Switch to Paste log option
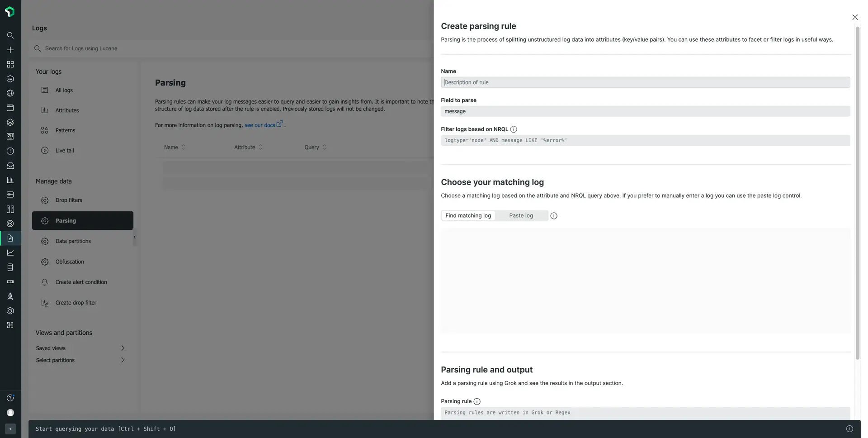 (521, 216)
